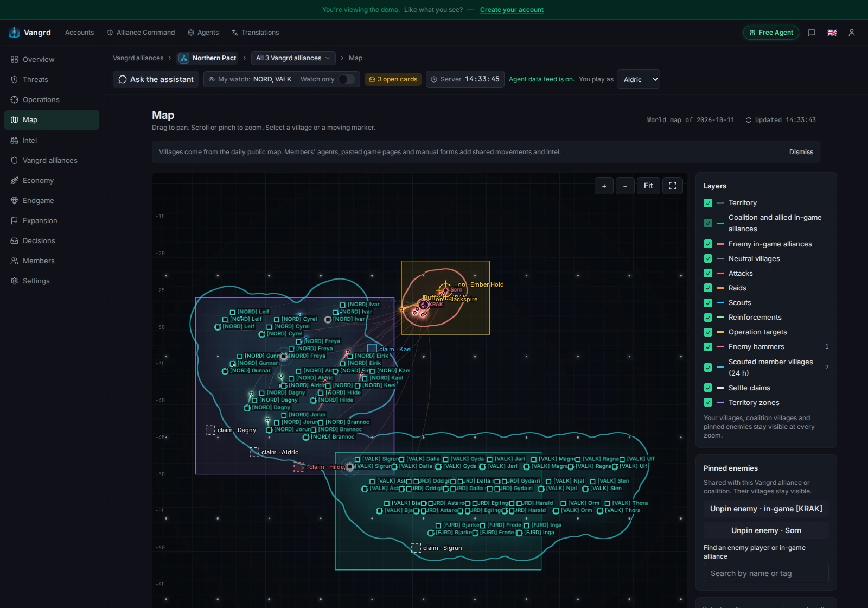Zoom out with the minus button
The height and width of the screenshot is (608, 868).
click(x=625, y=186)
